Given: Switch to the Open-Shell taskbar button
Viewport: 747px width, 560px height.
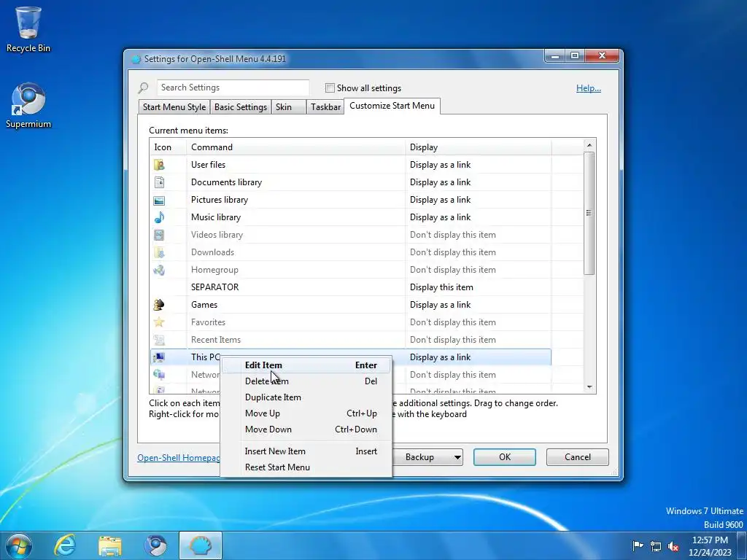Looking at the screenshot, I should tap(201, 545).
